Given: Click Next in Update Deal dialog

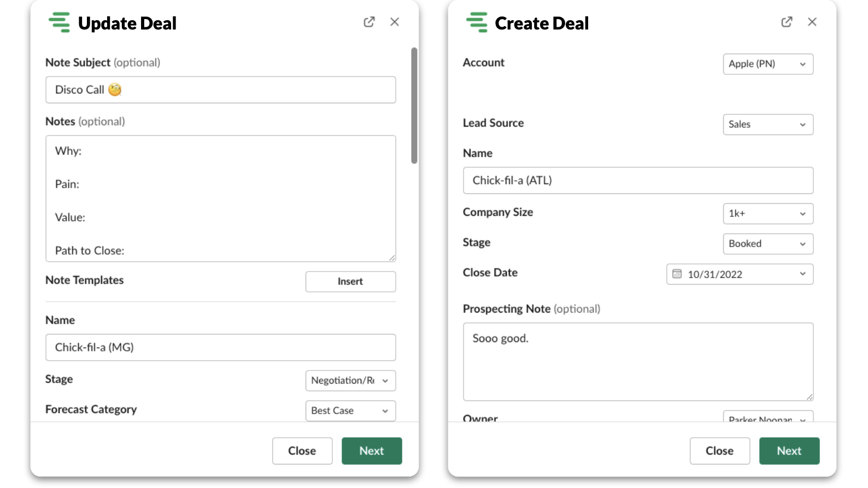Looking at the screenshot, I should [372, 451].
